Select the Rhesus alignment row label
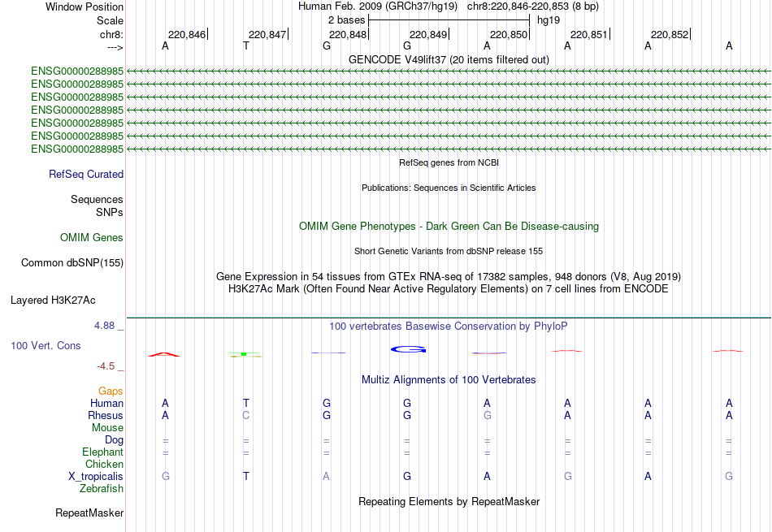772x532 pixels. pos(106,415)
